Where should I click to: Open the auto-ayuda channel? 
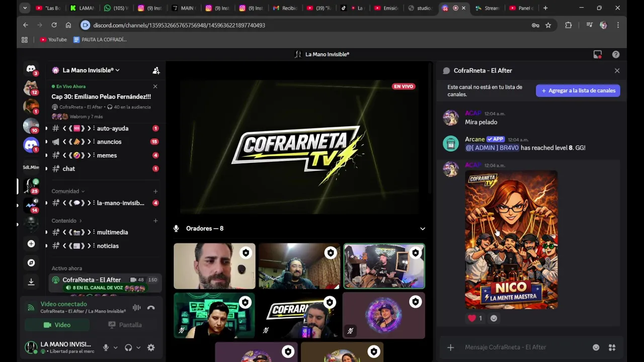coord(105,129)
